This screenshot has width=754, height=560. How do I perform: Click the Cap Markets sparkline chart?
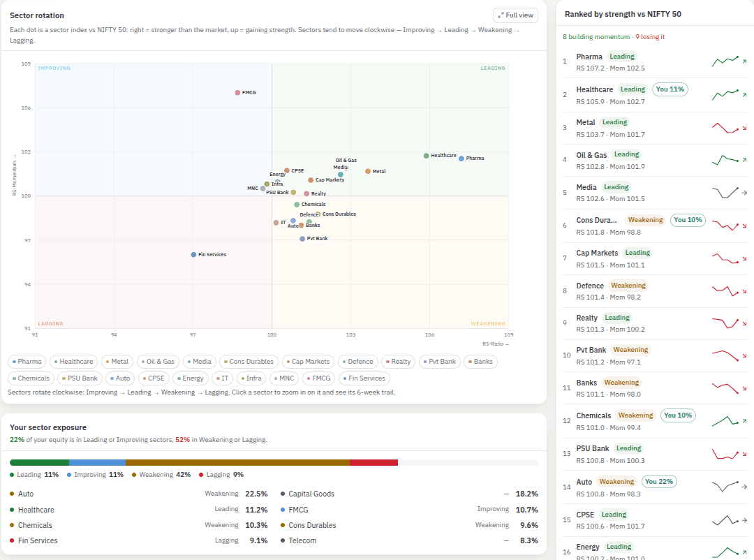click(725, 258)
